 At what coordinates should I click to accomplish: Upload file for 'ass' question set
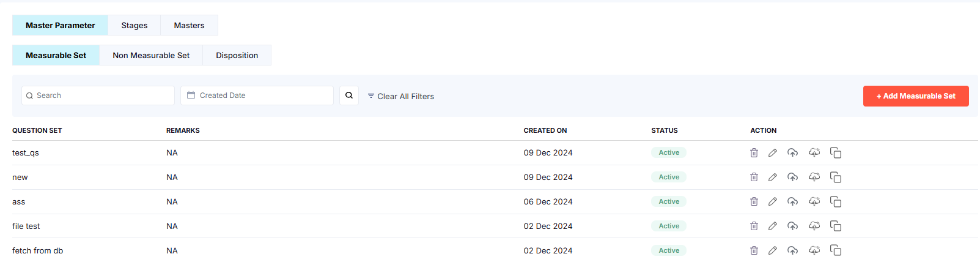pyautogui.click(x=792, y=202)
